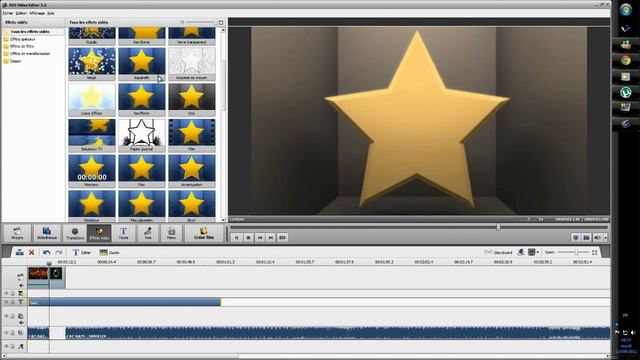Lock the audio track

(x=13, y=333)
